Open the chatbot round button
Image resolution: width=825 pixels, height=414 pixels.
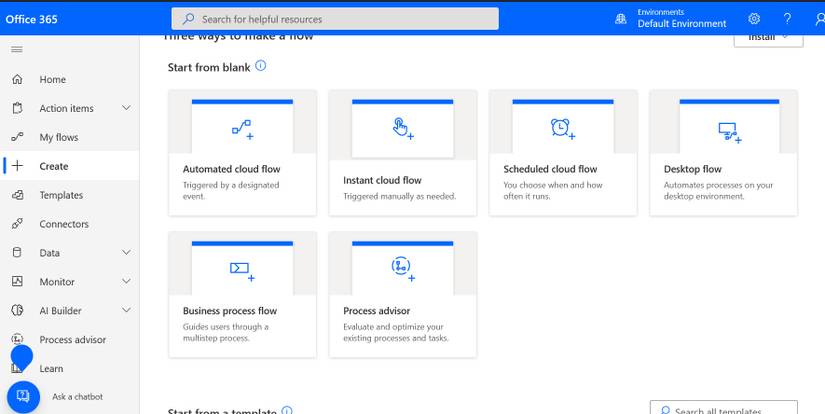click(x=23, y=397)
